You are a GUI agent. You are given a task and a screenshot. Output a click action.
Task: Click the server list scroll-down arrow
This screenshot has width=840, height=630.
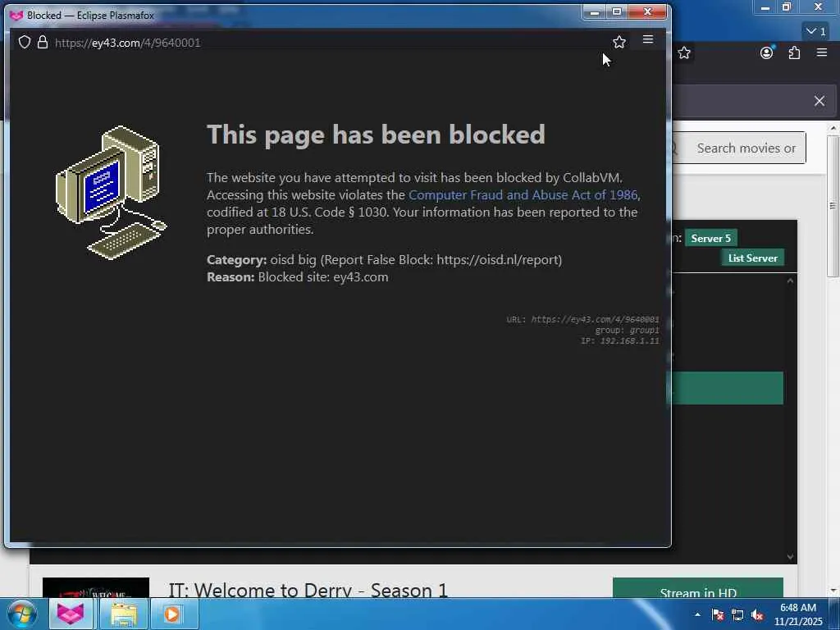[x=790, y=557]
